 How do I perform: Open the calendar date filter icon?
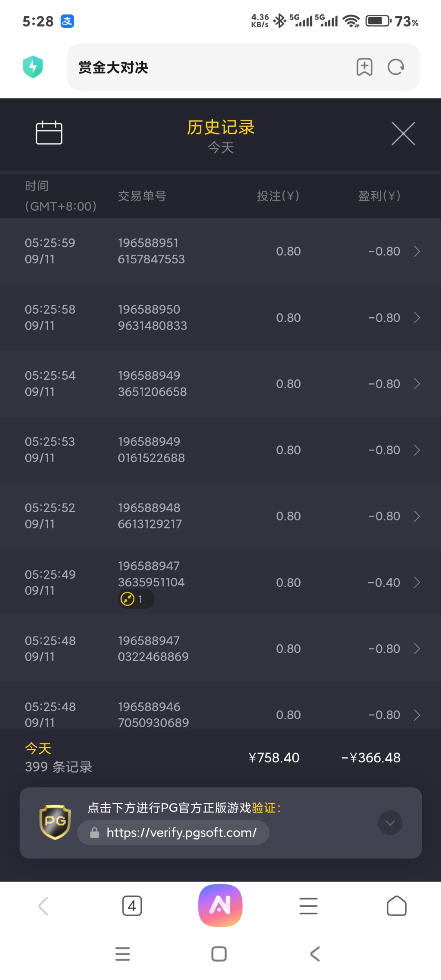tap(49, 133)
